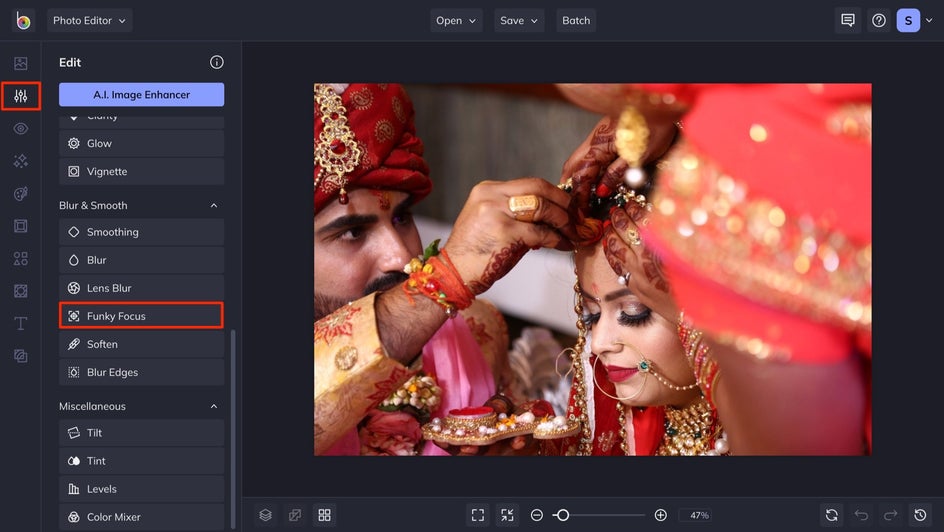
Task: Select the Lens Blur option
Action: point(141,288)
